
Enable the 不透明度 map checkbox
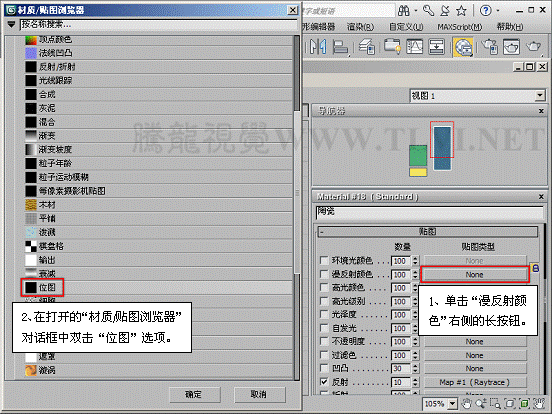point(324,341)
